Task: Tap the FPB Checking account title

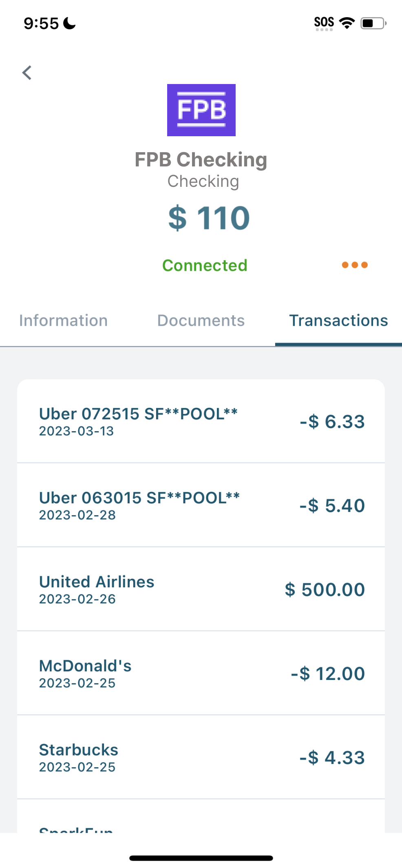Action: point(201,159)
